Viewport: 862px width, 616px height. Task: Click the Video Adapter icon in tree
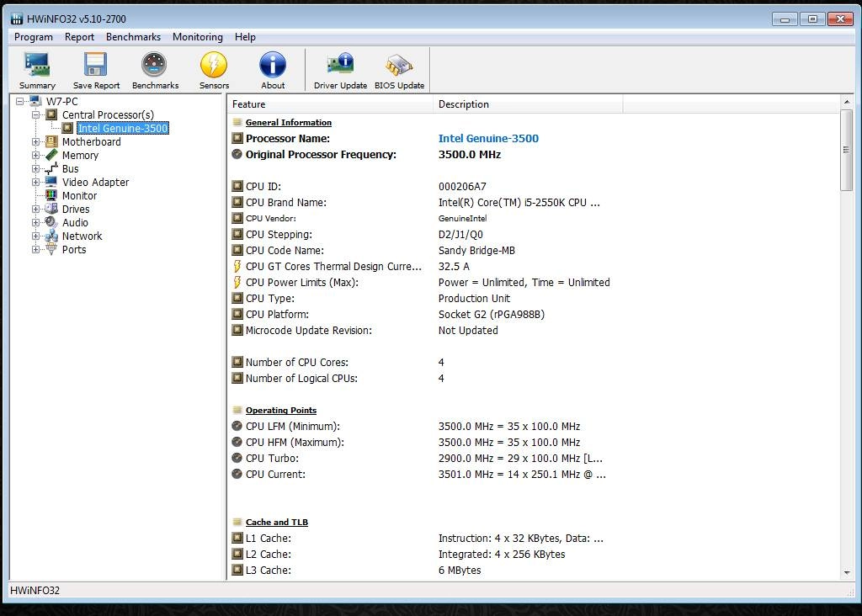pos(51,182)
